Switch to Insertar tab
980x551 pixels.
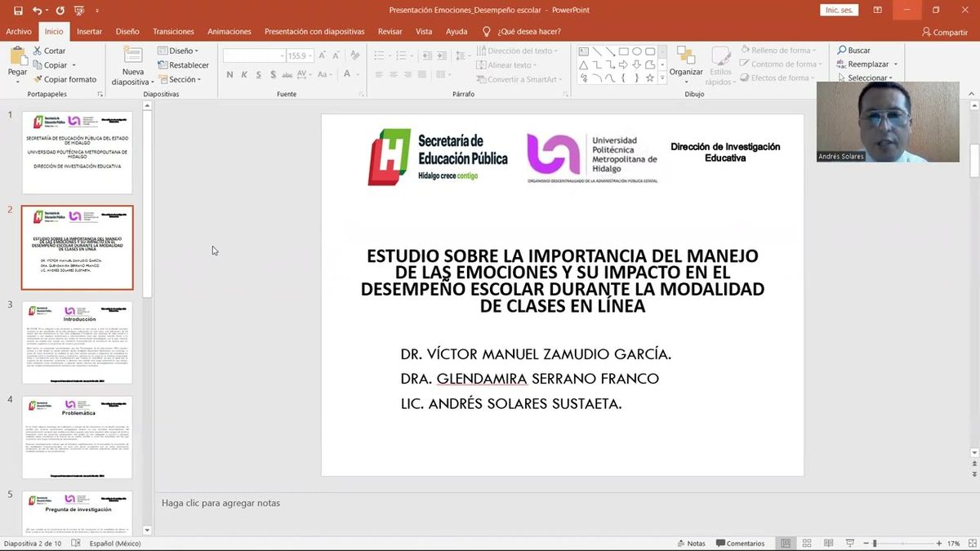(90, 32)
